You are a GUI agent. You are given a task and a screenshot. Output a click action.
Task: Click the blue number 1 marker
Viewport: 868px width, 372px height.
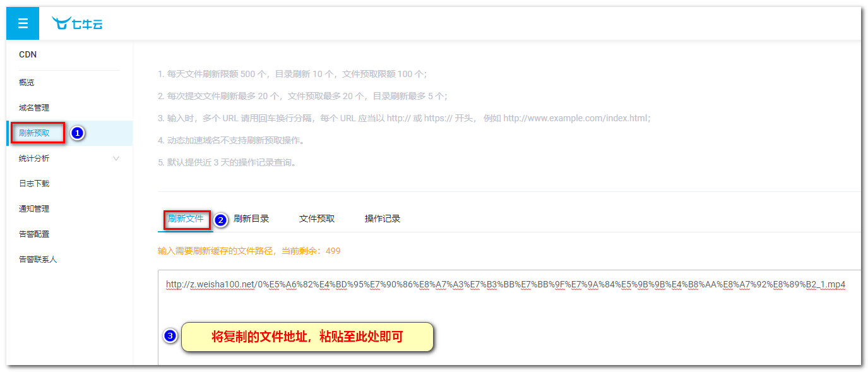[x=77, y=133]
